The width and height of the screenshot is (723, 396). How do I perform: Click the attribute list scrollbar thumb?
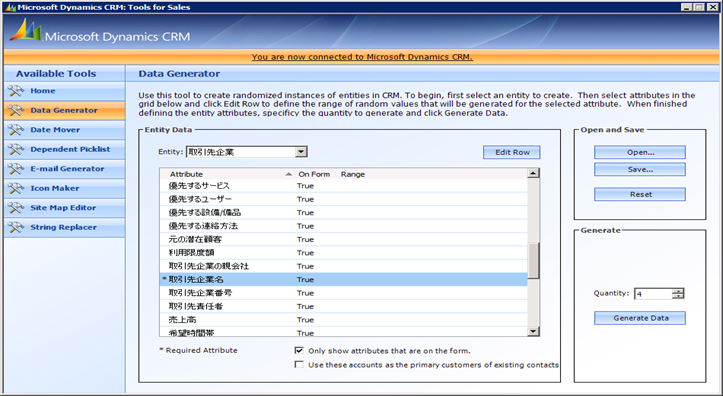(533, 260)
